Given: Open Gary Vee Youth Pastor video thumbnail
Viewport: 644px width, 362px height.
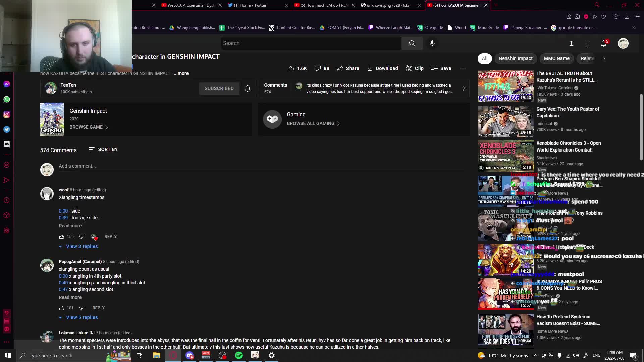Looking at the screenshot, I should coord(505,122).
